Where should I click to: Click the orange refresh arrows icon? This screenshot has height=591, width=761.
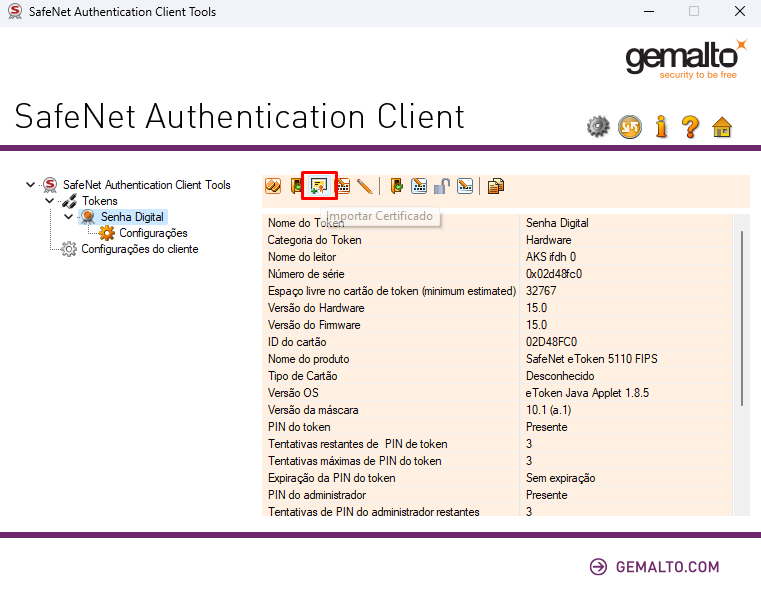click(x=629, y=126)
